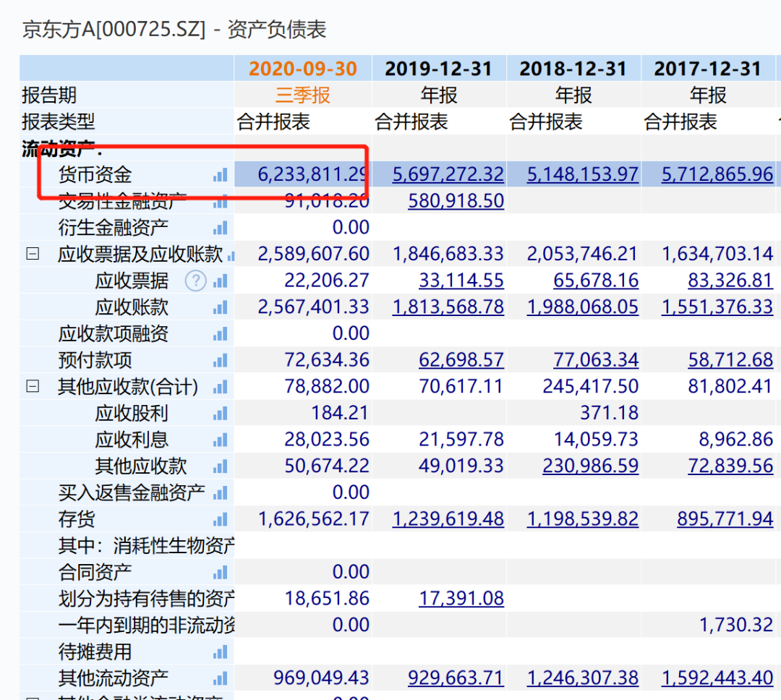Viewport: 781px width, 700px height.
Task: Click the 580,918.50 交易性金融资产 link
Action: 456,200
